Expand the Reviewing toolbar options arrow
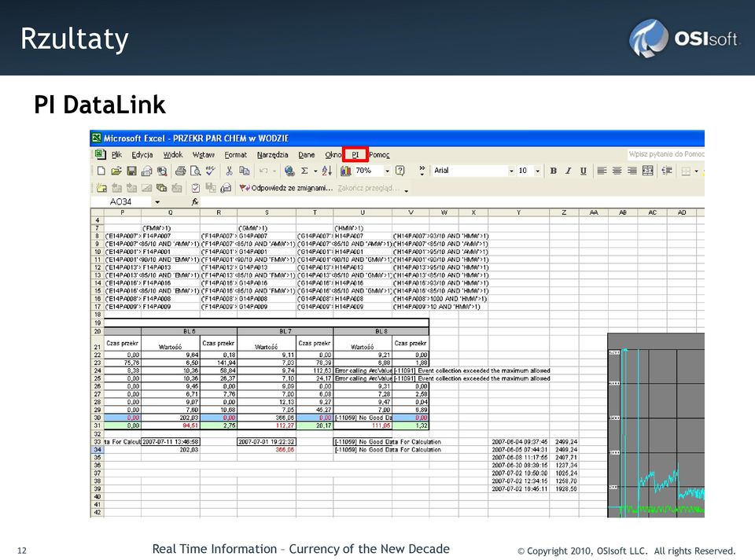The width and height of the screenshot is (755, 560). [407, 190]
